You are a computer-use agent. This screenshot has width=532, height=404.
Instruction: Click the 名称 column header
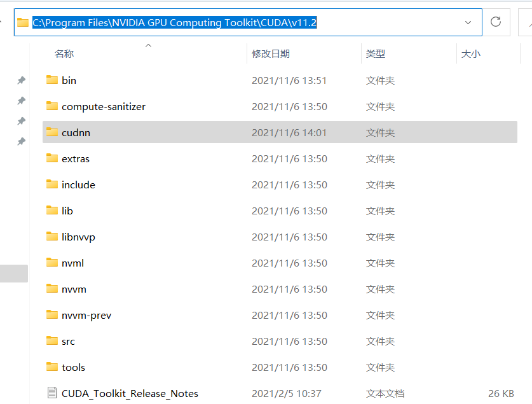coord(64,53)
